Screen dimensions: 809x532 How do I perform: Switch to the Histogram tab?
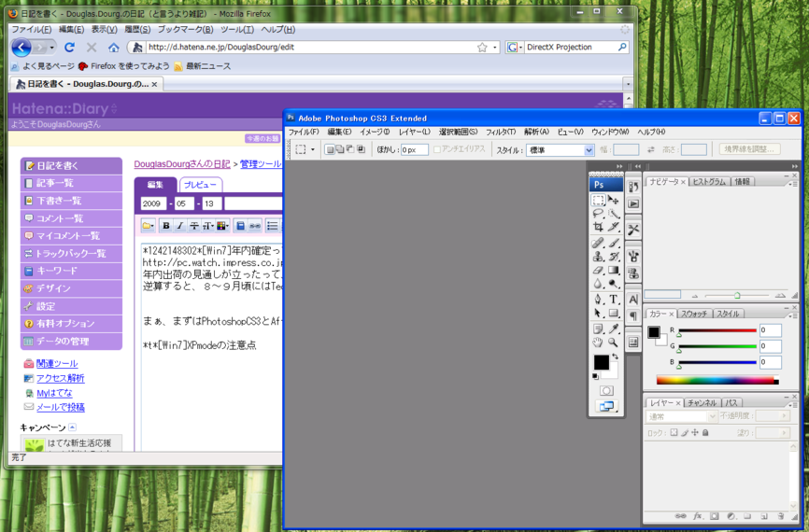(x=709, y=181)
